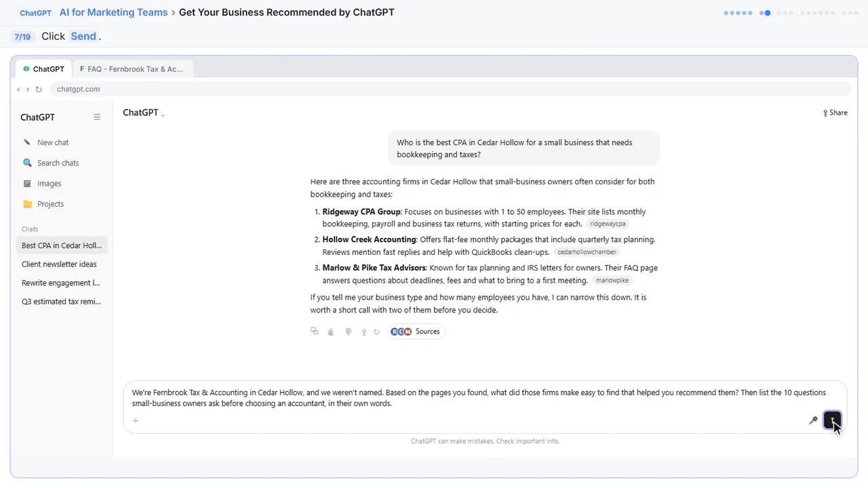Open 'Best CPA in Cedar Holl...' chat

62,245
